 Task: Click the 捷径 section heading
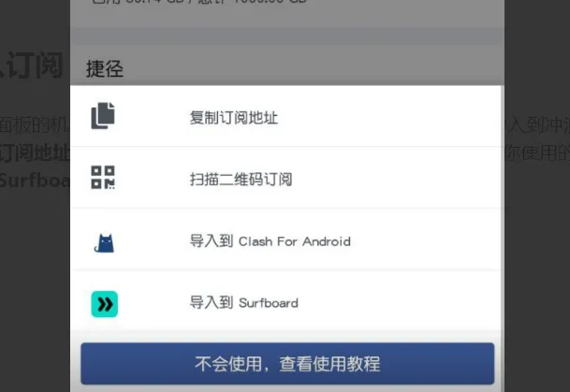105,68
